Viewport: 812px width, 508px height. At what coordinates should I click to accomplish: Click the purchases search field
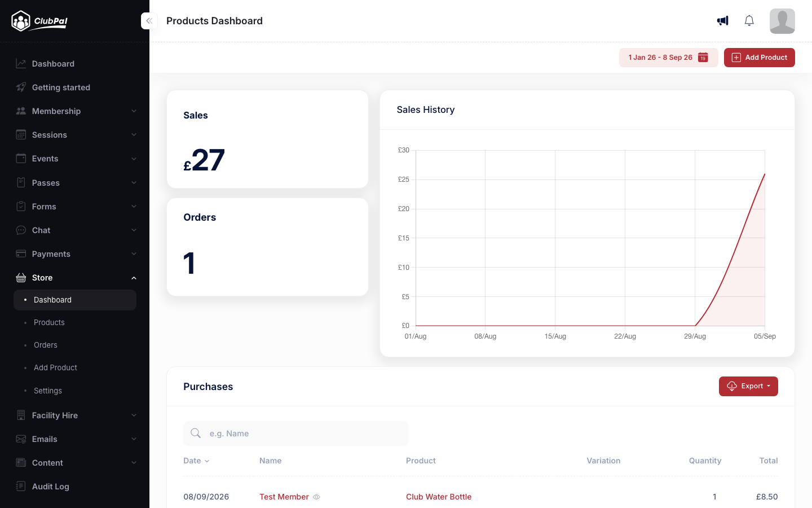(x=296, y=433)
